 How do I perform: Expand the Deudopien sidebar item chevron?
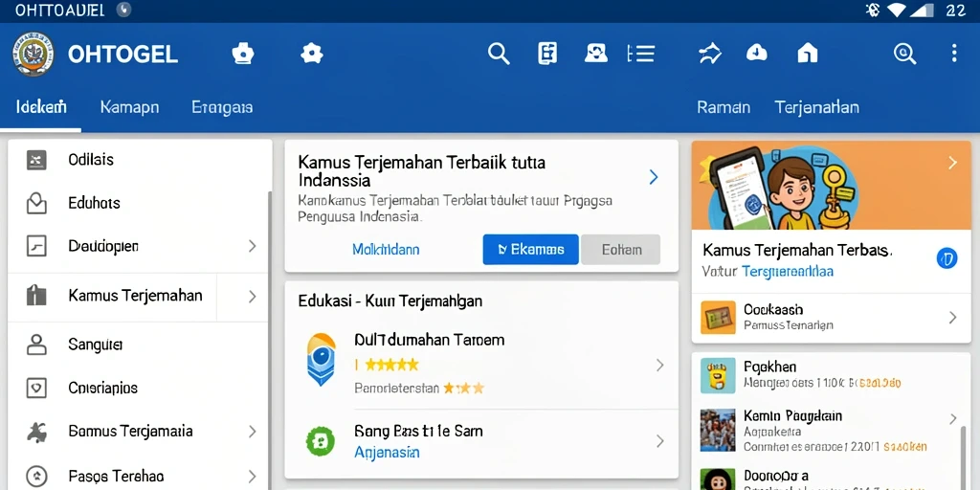pyautogui.click(x=252, y=246)
